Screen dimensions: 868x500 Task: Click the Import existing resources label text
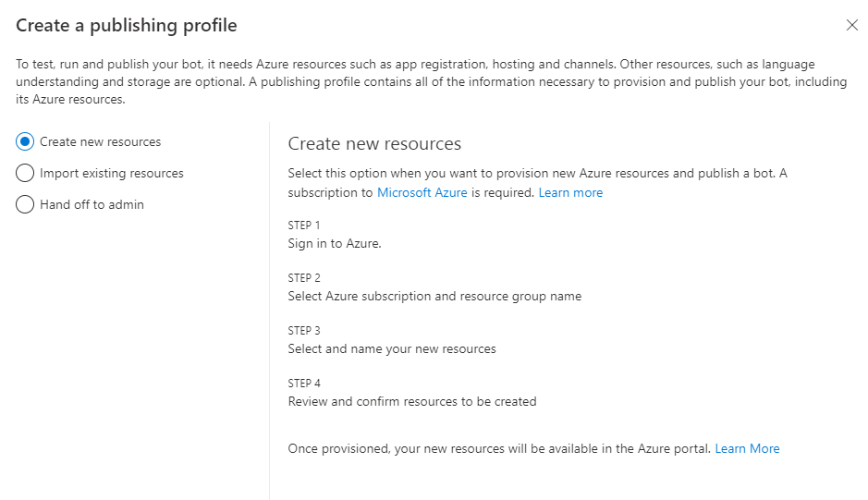[x=112, y=174]
